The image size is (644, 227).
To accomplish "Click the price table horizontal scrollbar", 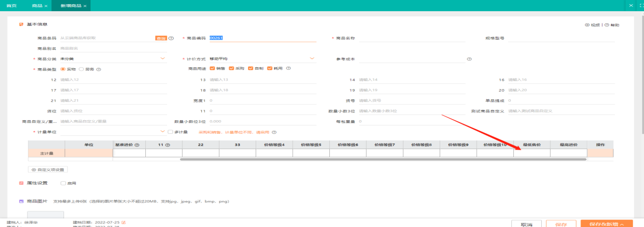I will pyautogui.click(x=383, y=159).
